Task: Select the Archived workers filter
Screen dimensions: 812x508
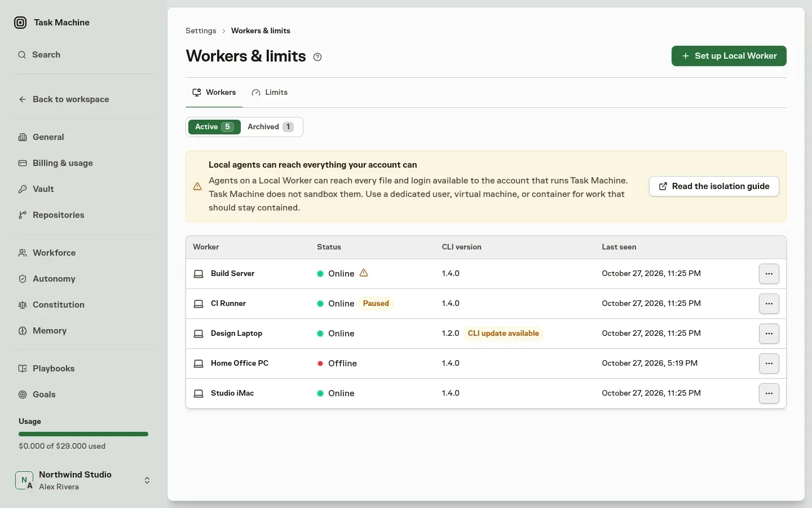Action: (x=271, y=127)
